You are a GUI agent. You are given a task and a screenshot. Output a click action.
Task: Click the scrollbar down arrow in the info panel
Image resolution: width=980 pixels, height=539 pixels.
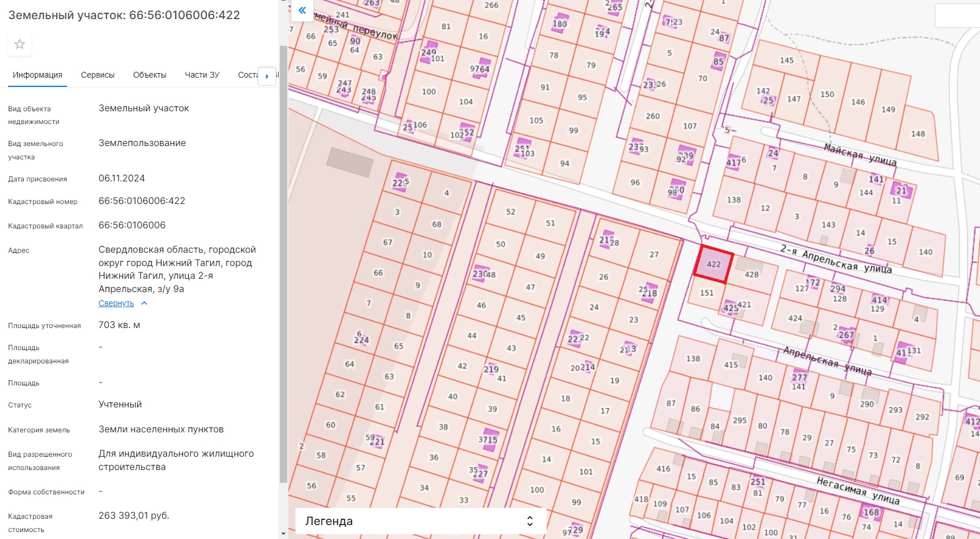pos(283,533)
